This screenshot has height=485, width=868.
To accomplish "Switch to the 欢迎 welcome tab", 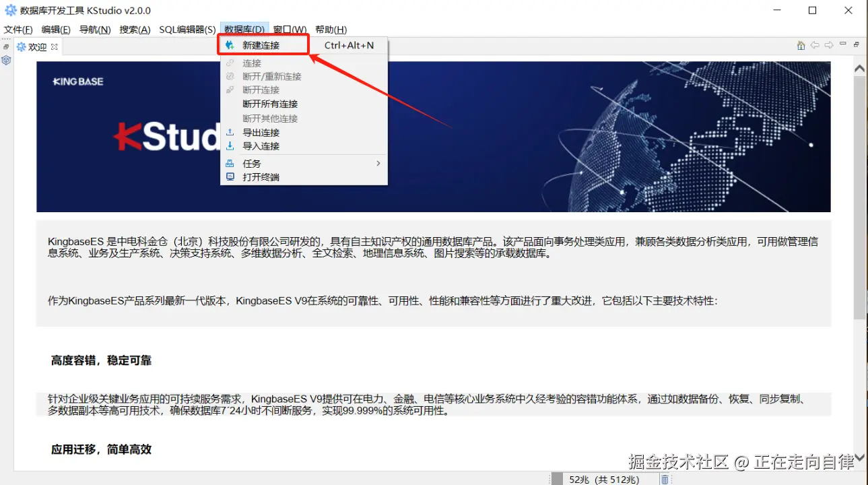I will tap(38, 46).
